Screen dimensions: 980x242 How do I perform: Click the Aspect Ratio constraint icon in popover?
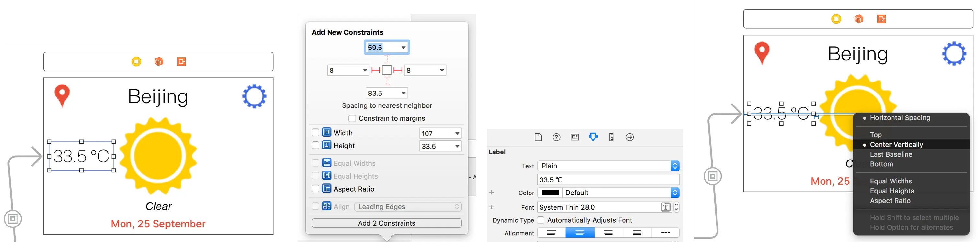coord(326,188)
